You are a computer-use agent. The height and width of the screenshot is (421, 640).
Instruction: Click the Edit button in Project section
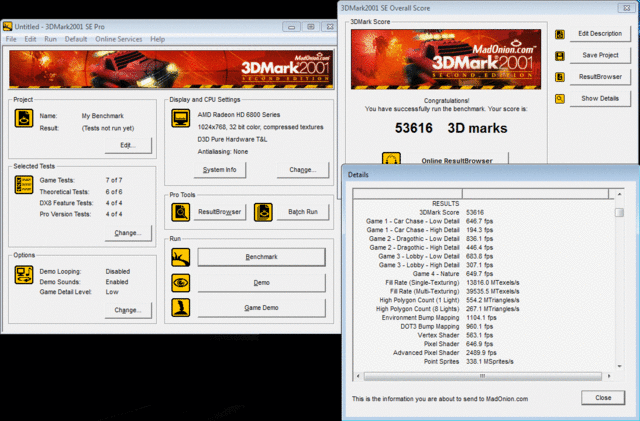128,145
